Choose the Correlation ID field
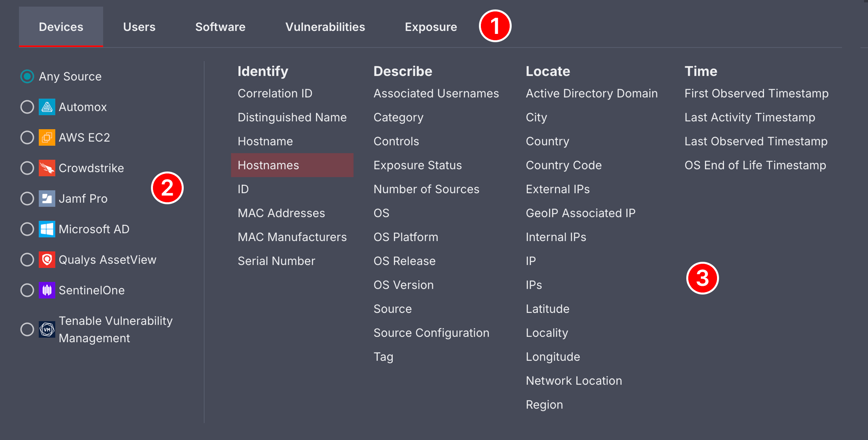868x440 pixels. tap(275, 93)
